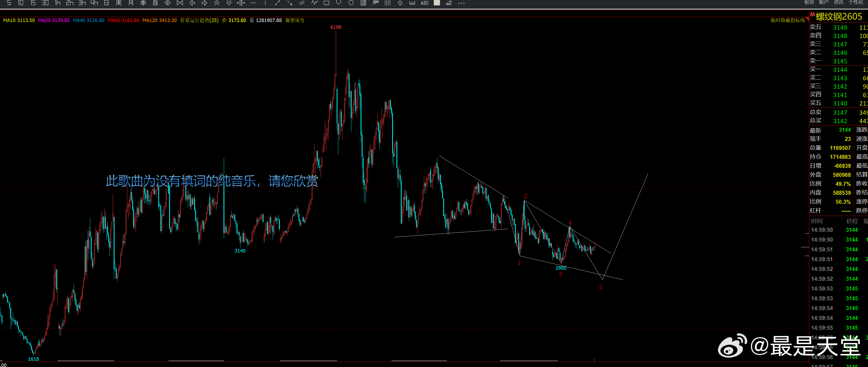Select the horizontal line drawing tool
Screen dimensions: 868x367
[253, 3]
